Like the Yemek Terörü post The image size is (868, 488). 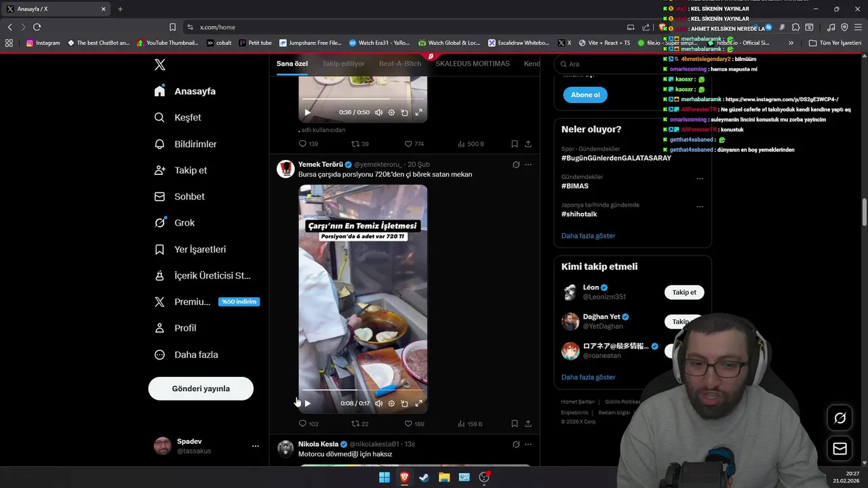(414, 424)
